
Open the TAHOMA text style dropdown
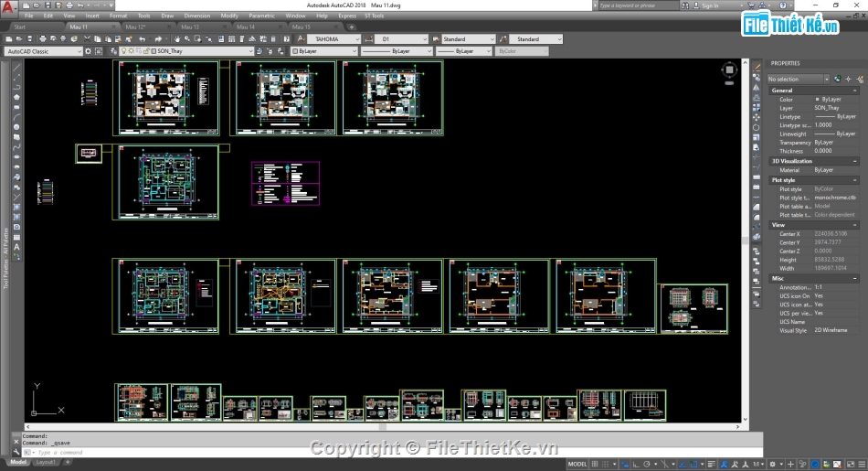(333, 38)
